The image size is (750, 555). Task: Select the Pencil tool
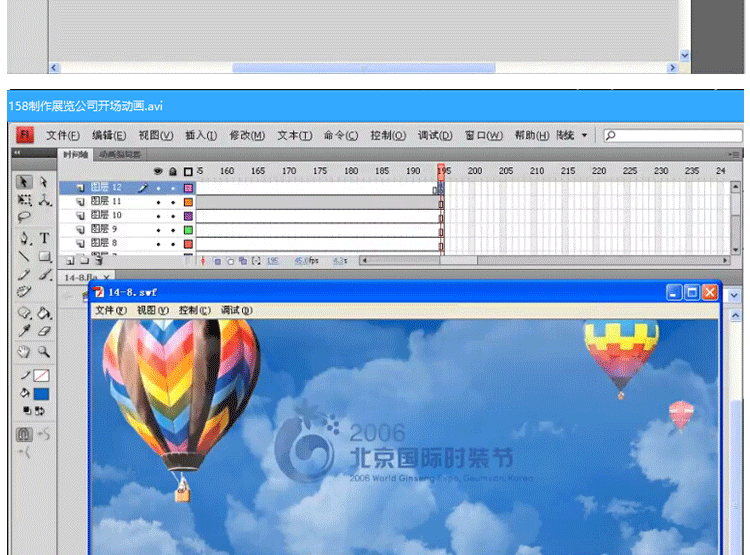[24, 275]
